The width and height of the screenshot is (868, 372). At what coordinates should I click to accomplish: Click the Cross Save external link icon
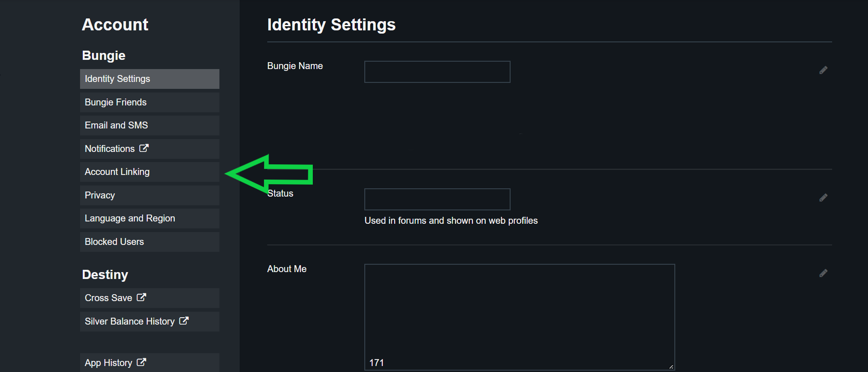(x=141, y=297)
